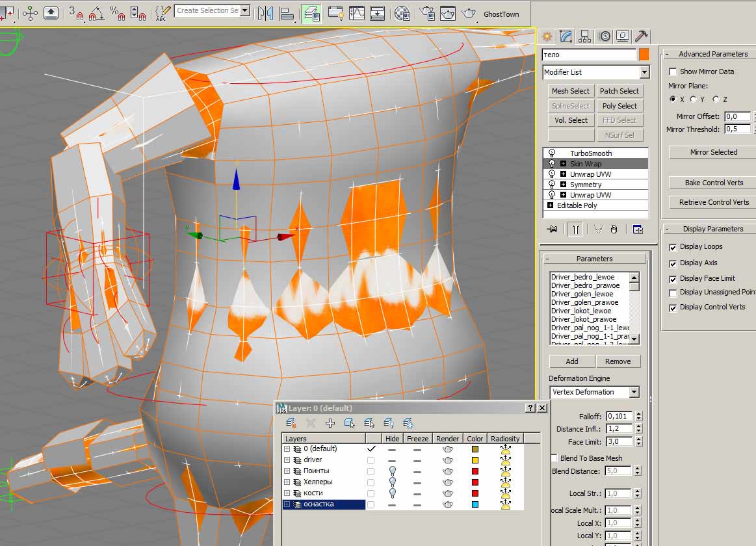Viewport: 756px width, 546px height.
Task: Switch to the Hierarchy command panel tab
Action: (585, 36)
